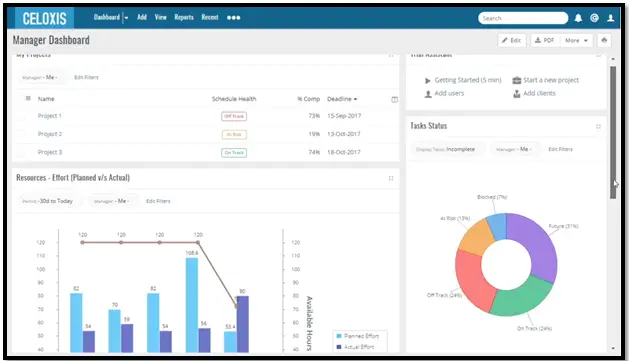629x361 pixels.
Task: Open the Project 1 link
Action: click(x=50, y=116)
